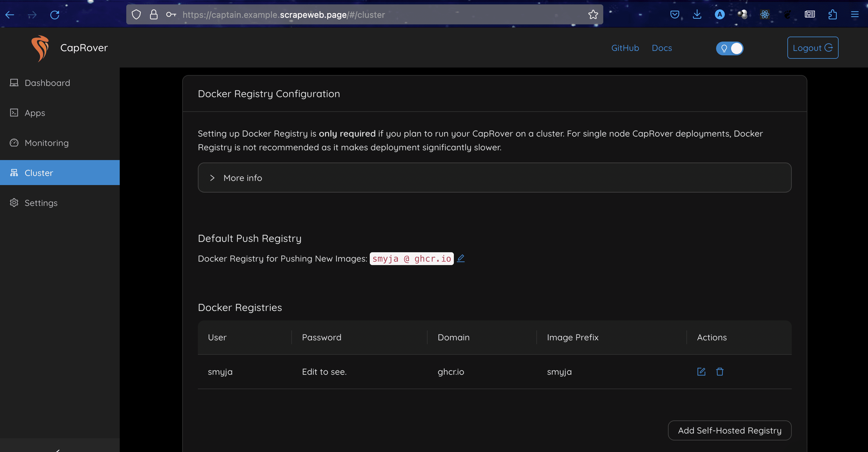
Task: Delete the smyja registry row
Action: [x=720, y=371]
